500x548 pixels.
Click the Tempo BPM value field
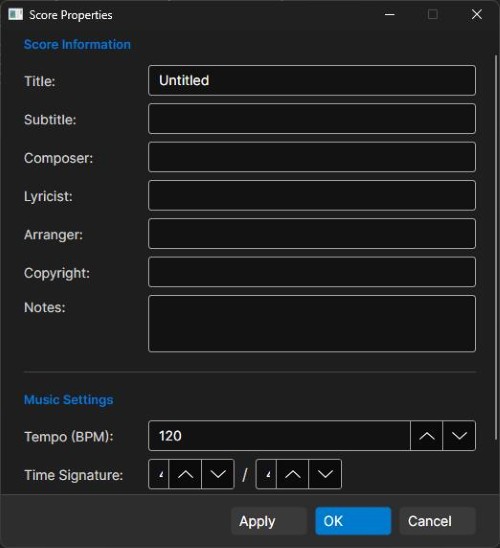point(279,435)
